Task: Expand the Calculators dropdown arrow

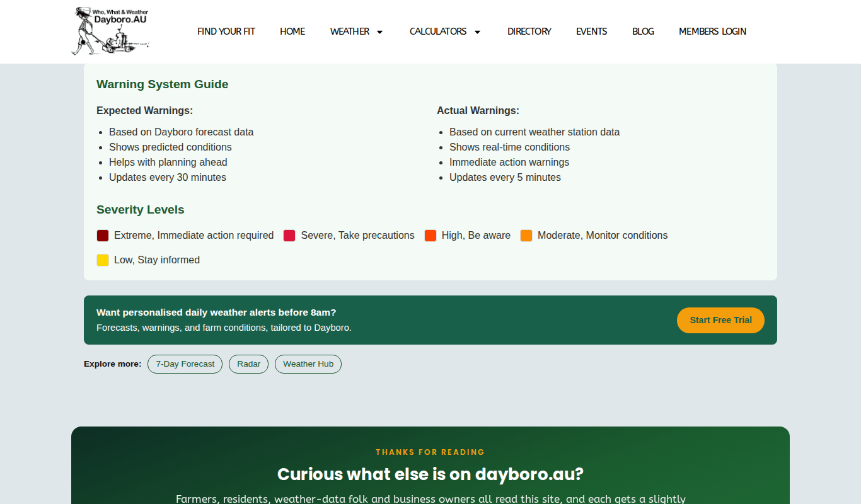Action: click(477, 32)
